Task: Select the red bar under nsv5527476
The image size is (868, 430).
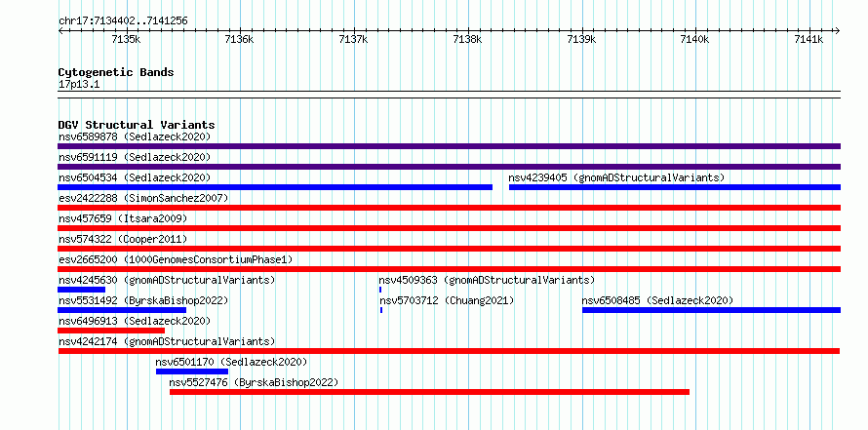Action: [x=429, y=392]
